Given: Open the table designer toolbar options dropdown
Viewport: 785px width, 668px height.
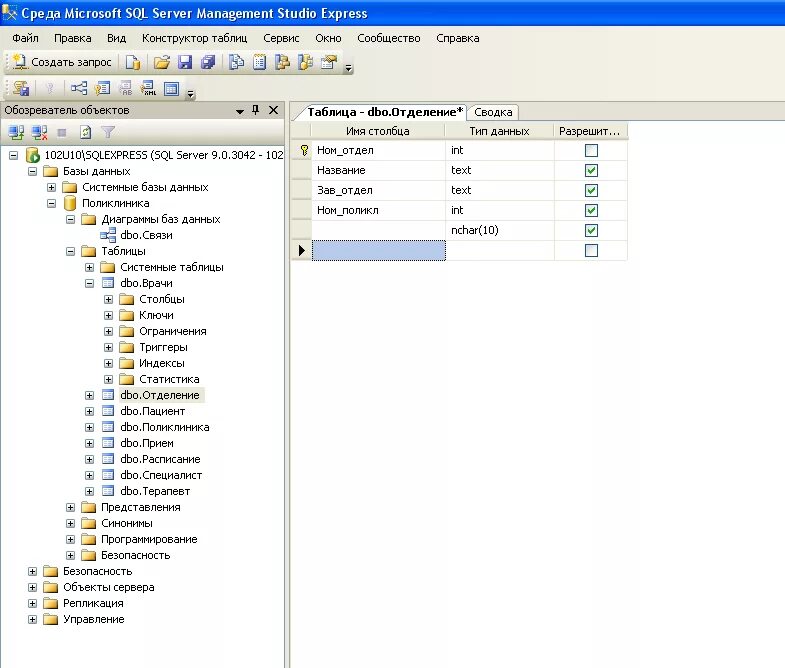Looking at the screenshot, I should pyautogui.click(x=190, y=94).
